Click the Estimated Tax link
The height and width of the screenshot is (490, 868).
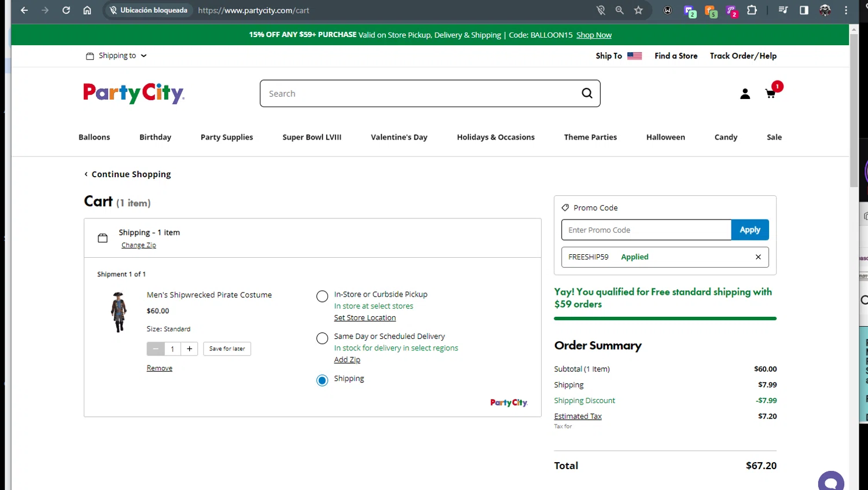(x=578, y=416)
